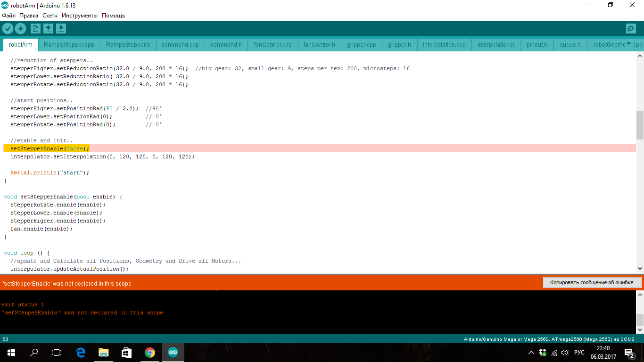Switch to the gripper.h tab
The width and height of the screenshot is (644, 362).
pyautogui.click(x=400, y=45)
